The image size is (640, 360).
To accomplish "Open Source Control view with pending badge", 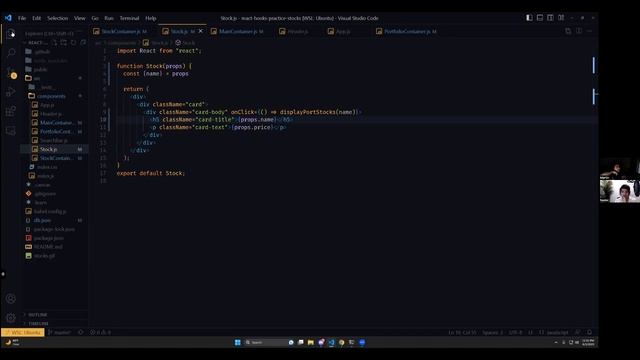I will pos(11,73).
